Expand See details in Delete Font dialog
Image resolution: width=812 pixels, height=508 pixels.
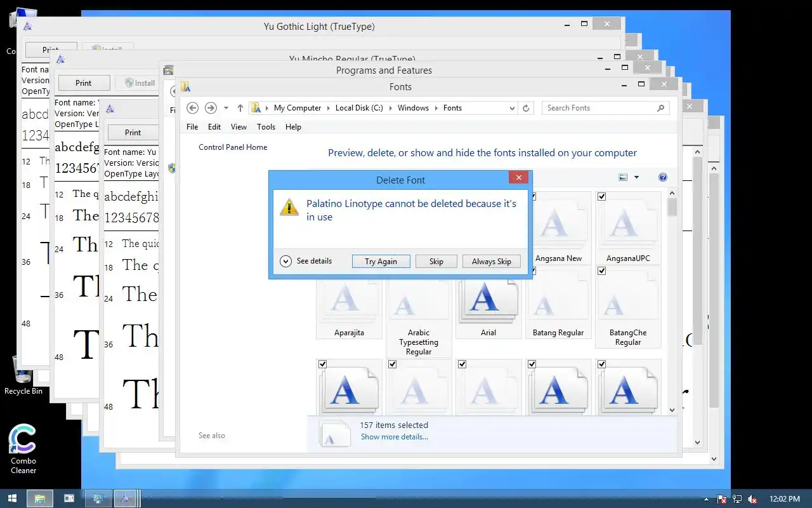(306, 261)
